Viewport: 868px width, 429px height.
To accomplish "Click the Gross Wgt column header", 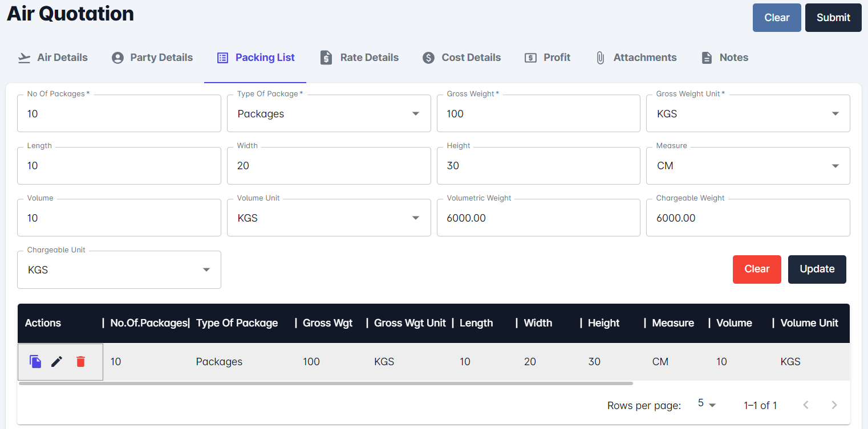I will [x=327, y=323].
